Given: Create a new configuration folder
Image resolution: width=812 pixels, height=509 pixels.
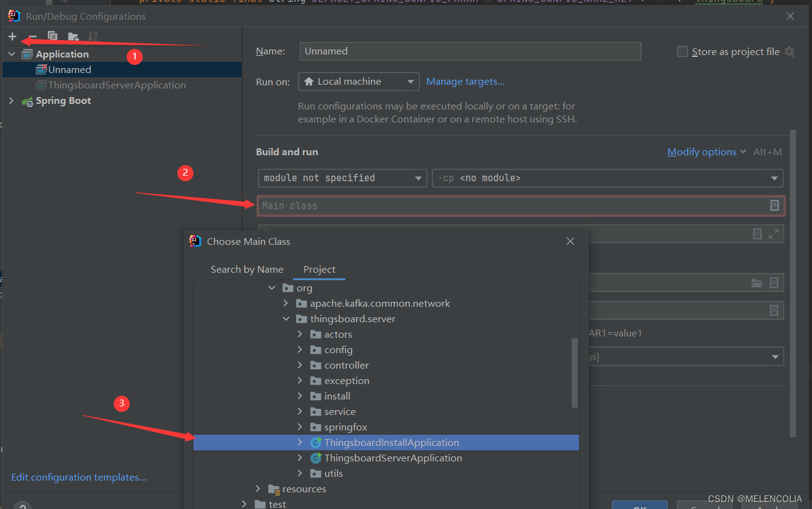Looking at the screenshot, I should coord(73,36).
